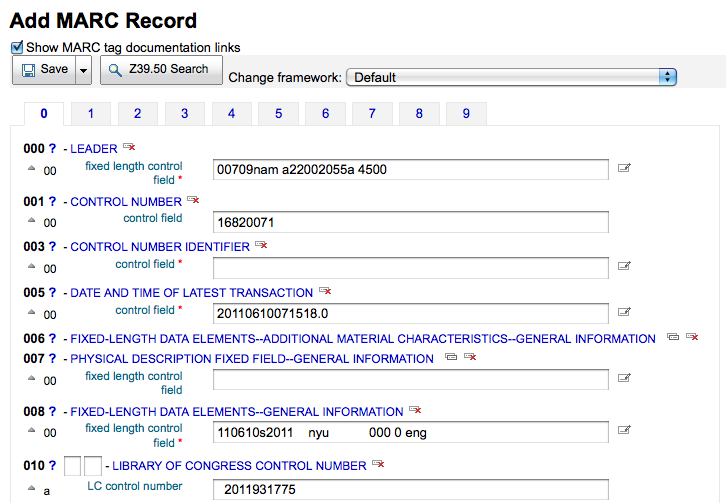Open the Change framework dropdown
726x503 pixels.
click(511, 77)
